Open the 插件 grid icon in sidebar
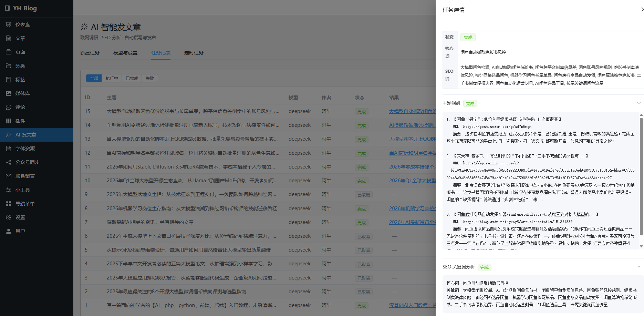The height and width of the screenshot is (316, 644). 9,121
